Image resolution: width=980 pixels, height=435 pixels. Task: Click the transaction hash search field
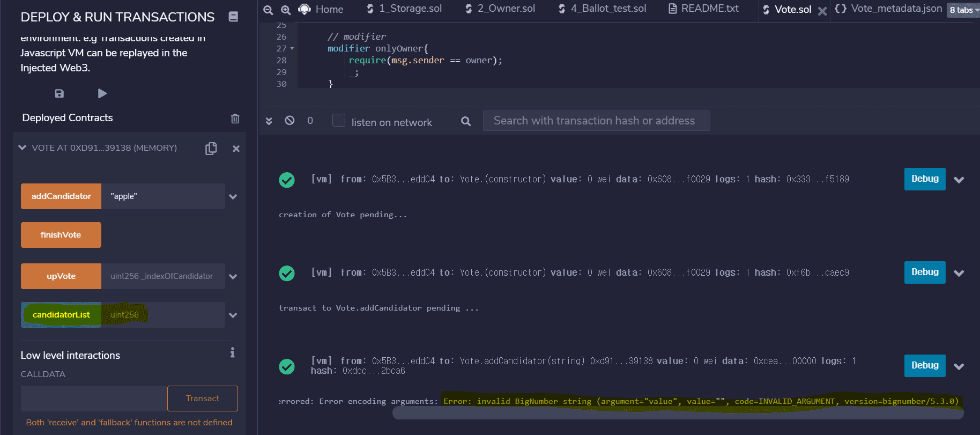(596, 121)
